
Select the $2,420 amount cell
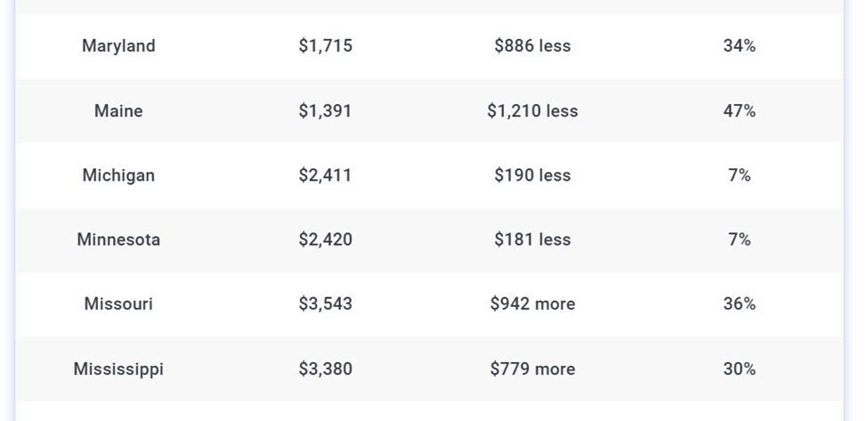325,239
